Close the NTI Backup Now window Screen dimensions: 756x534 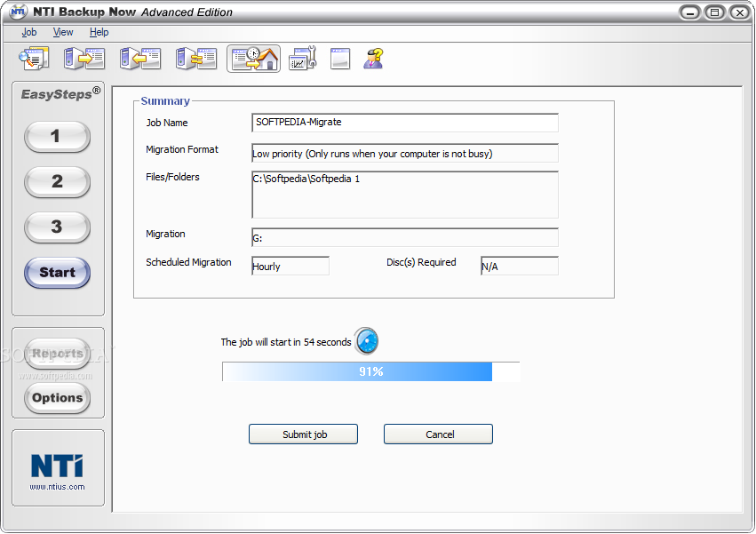[740, 12]
